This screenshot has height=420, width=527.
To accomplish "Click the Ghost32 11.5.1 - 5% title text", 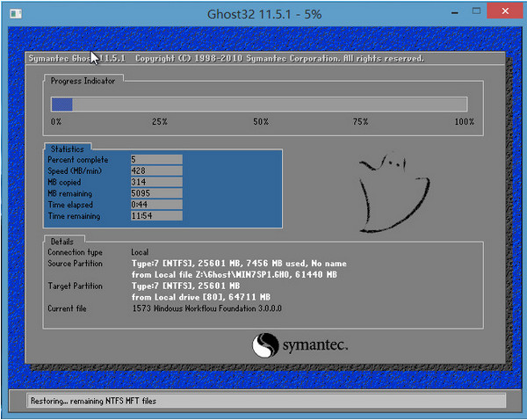I will pyautogui.click(x=264, y=14).
